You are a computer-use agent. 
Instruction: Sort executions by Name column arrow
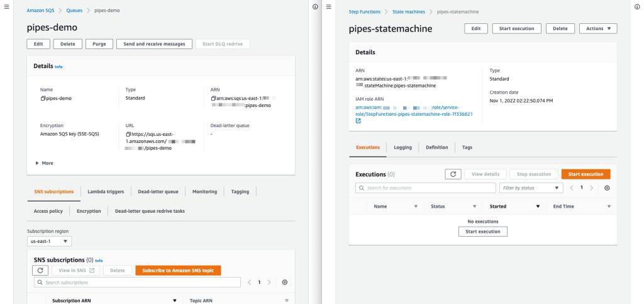point(416,206)
